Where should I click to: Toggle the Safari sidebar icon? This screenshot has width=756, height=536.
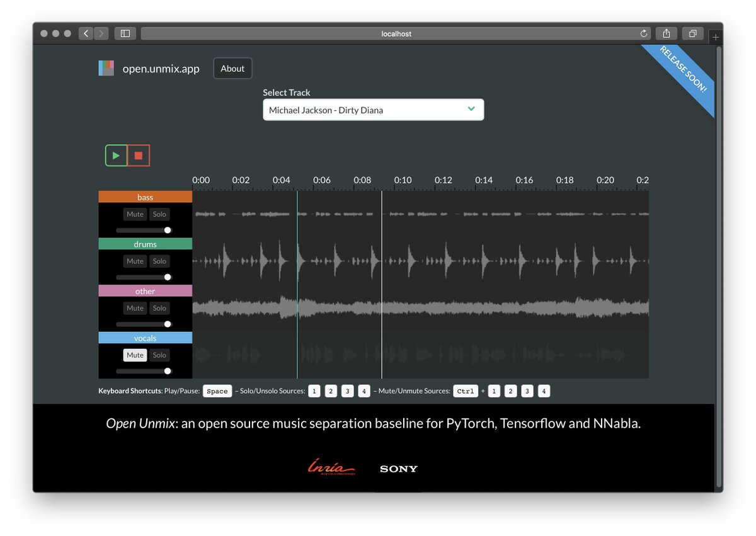[x=125, y=33]
